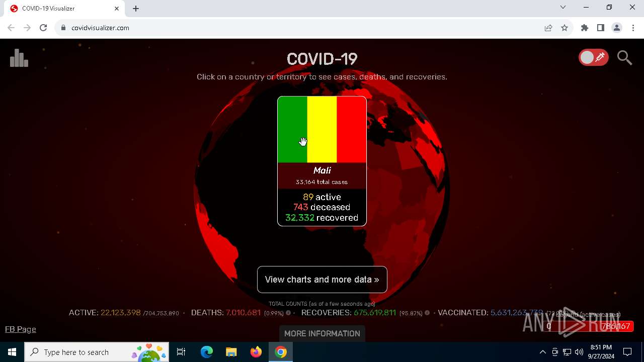
Task: Open a new browser tab
Action: [136, 8]
